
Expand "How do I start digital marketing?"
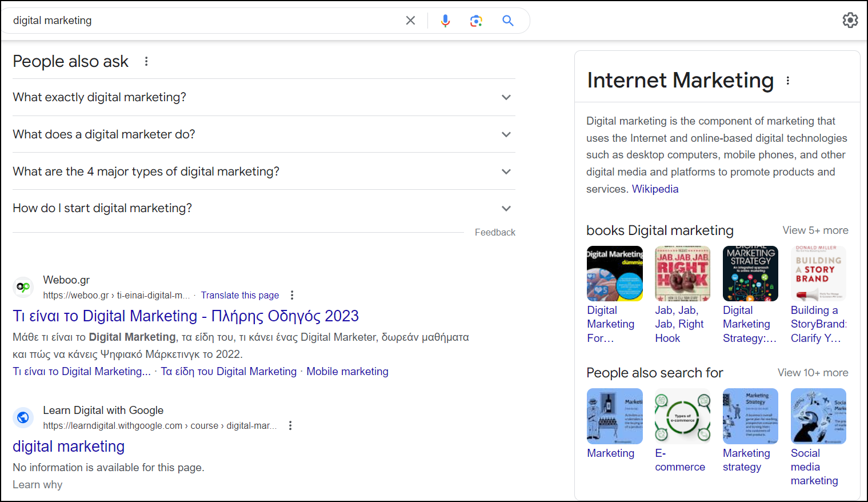point(264,208)
